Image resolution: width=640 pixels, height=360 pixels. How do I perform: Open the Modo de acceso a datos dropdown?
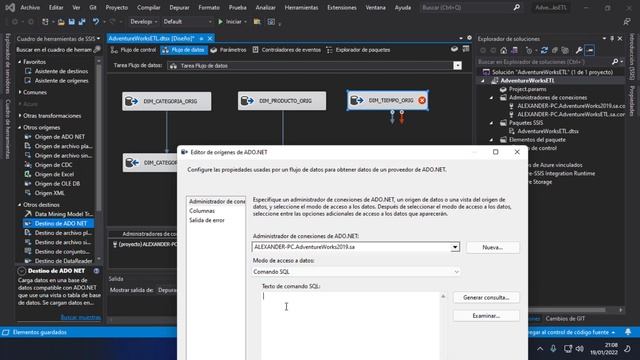point(456,271)
